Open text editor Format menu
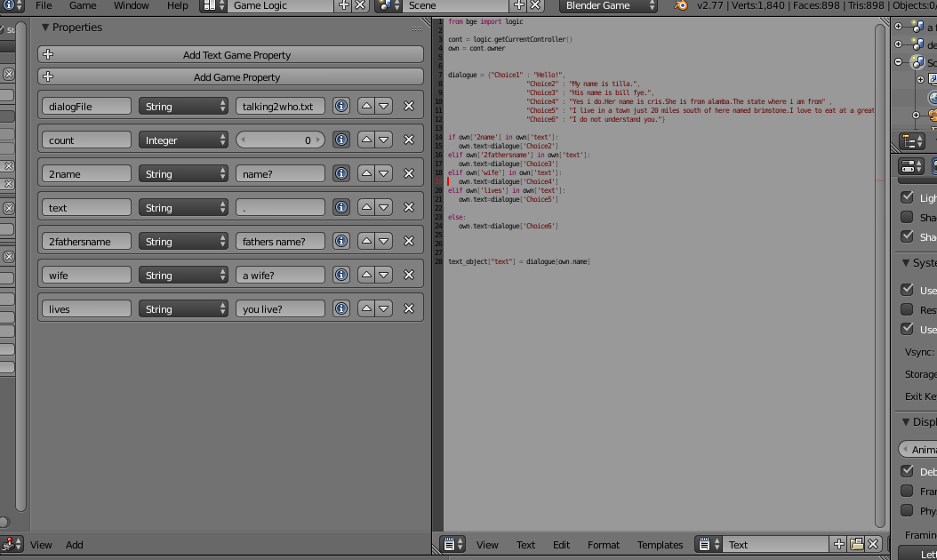The image size is (937, 560). pos(603,545)
